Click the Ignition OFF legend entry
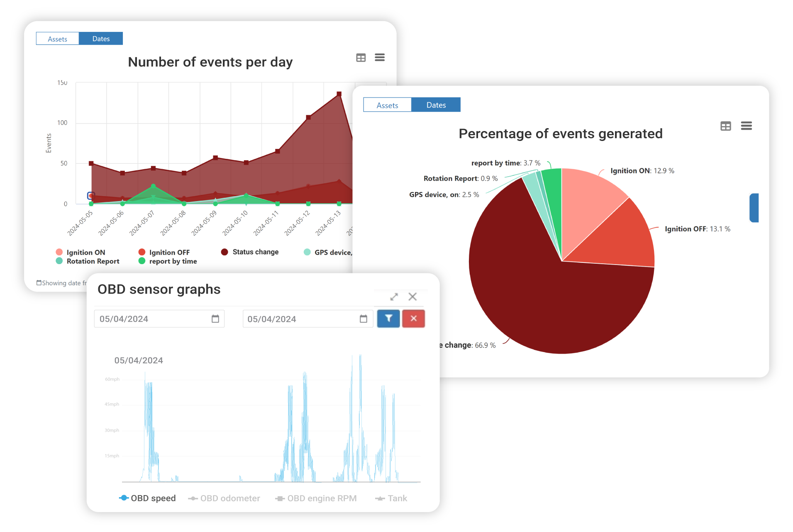This screenshot has width=793, height=532. [x=164, y=252]
